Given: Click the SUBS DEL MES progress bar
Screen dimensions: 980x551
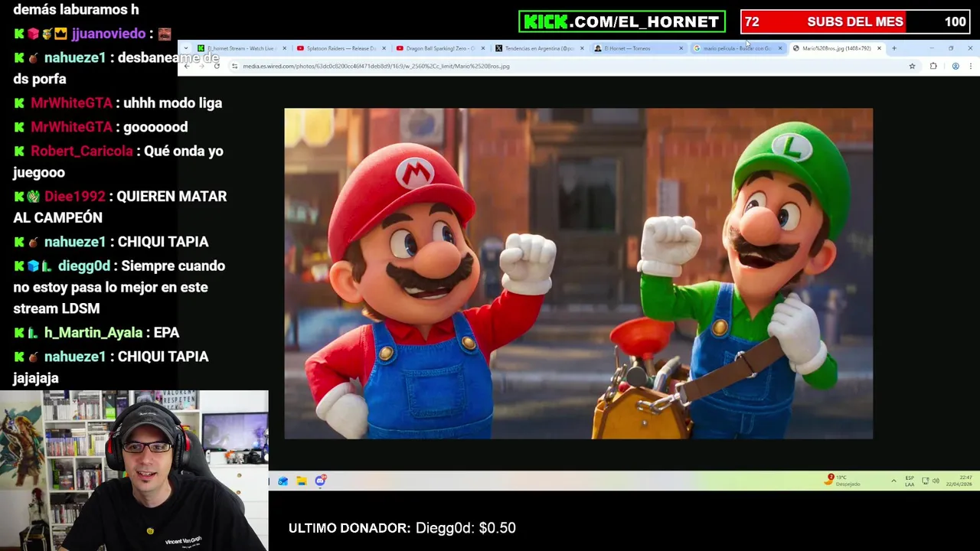Looking at the screenshot, I should click(855, 21).
